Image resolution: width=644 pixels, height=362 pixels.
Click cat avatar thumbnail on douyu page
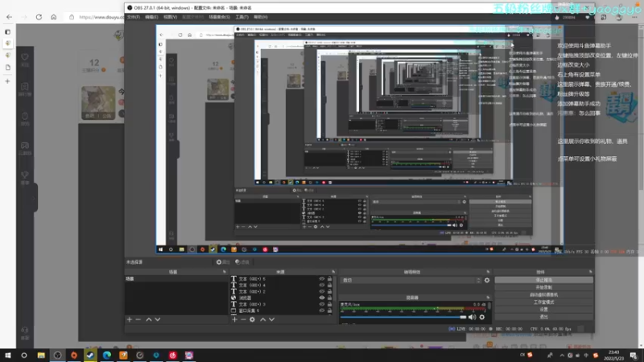point(98,103)
